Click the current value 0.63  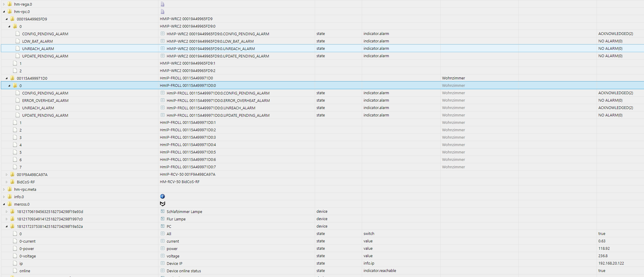[x=602, y=241]
